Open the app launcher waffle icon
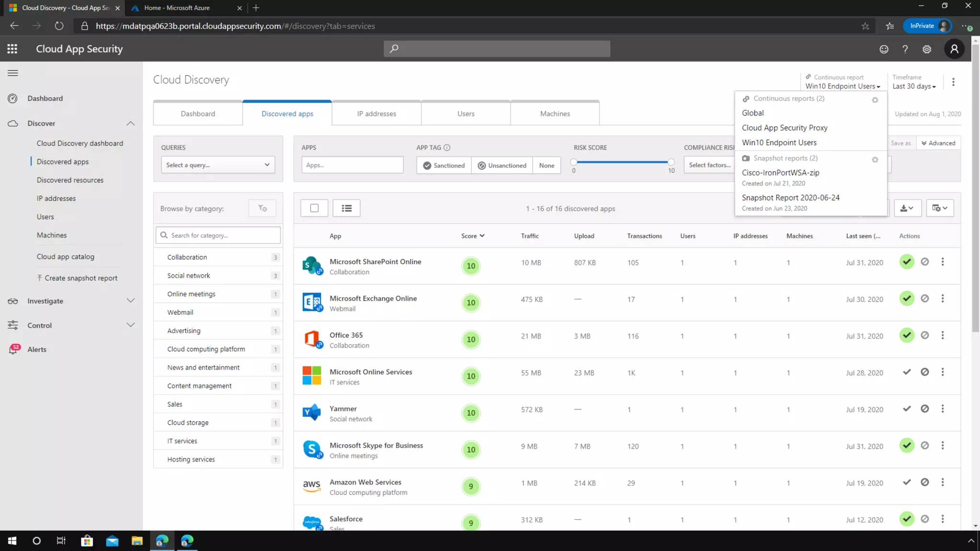 12,49
